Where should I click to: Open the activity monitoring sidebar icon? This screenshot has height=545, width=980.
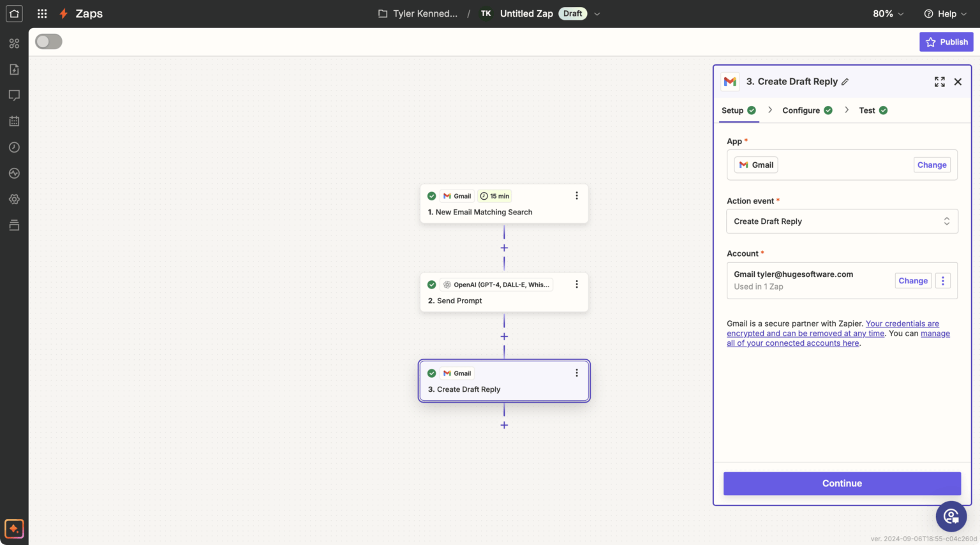pos(14,173)
